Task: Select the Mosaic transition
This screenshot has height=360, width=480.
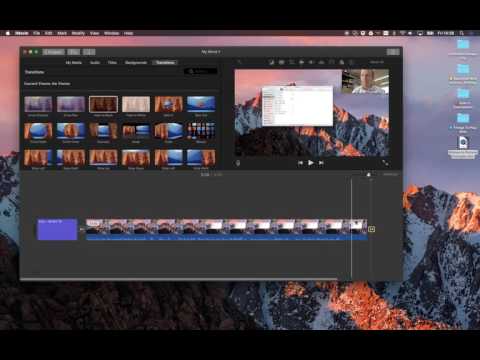Action: coord(201,131)
